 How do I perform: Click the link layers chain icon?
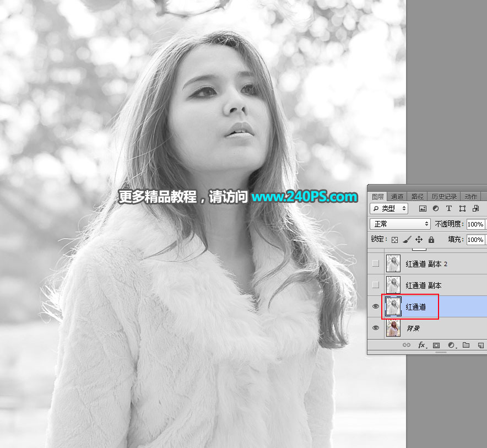(x=407, y=345)
